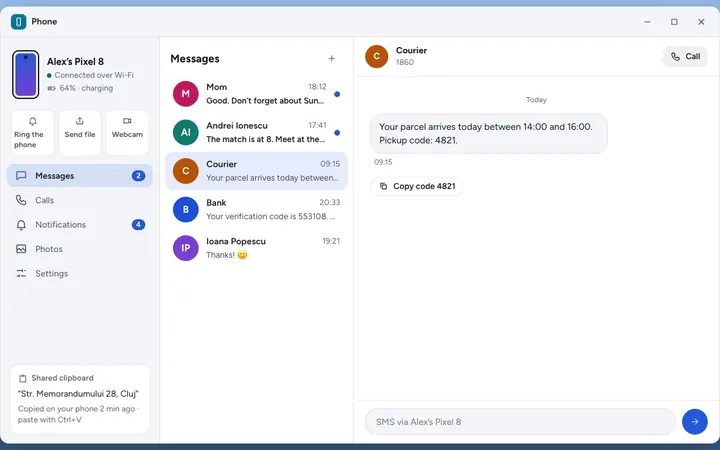Maximize the Phone window
The width and height of the screenshot is (720, 450).
coord(674,22)
